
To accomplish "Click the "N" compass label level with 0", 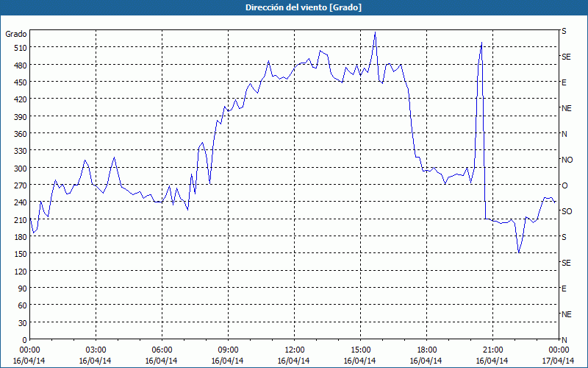I will pyautogui.click(x=564, y=340).
